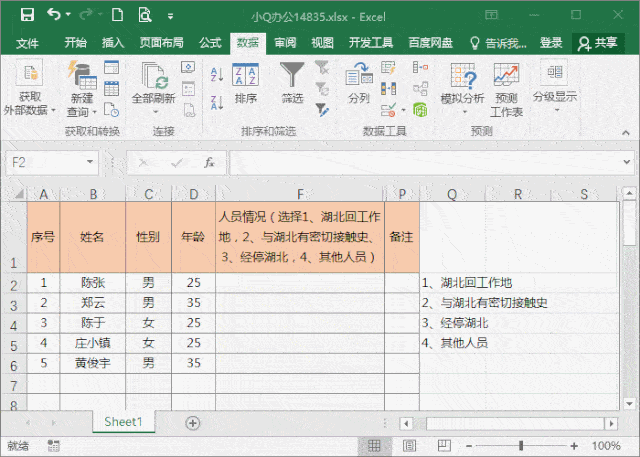The image size is (640, 457).
Task: Switch to the 开始 tab
Action: click(76, 42)
